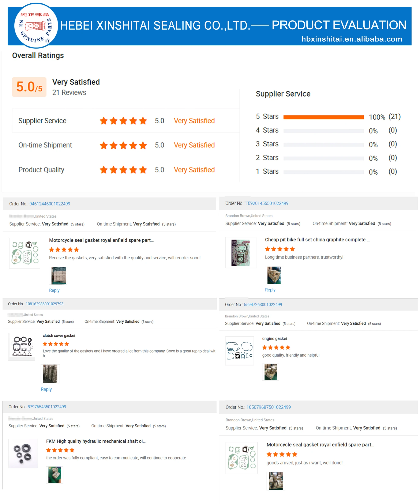Reply to the 'will reorder soon' gasket review
The image size is (420, 504).
point(54,290)
